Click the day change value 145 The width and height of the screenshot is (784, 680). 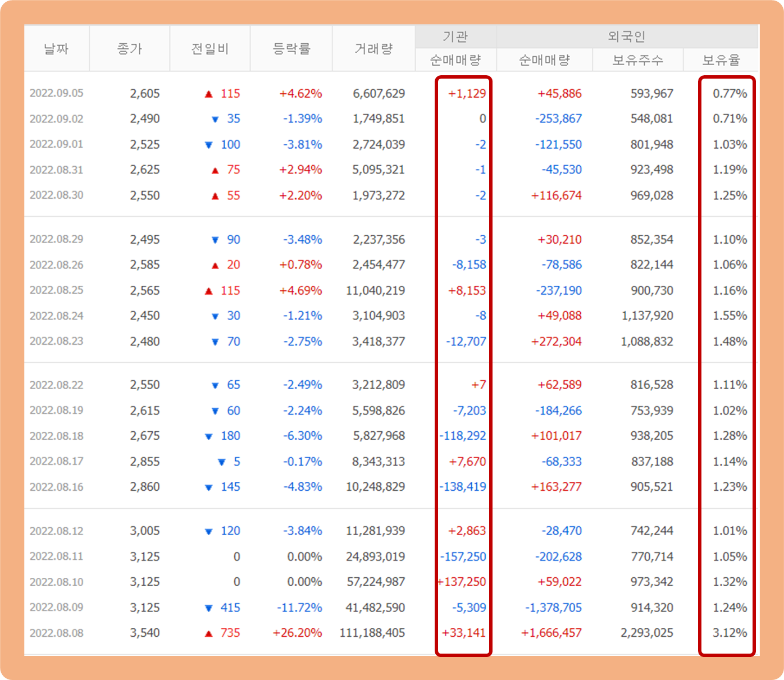click(x=230, y=487)
